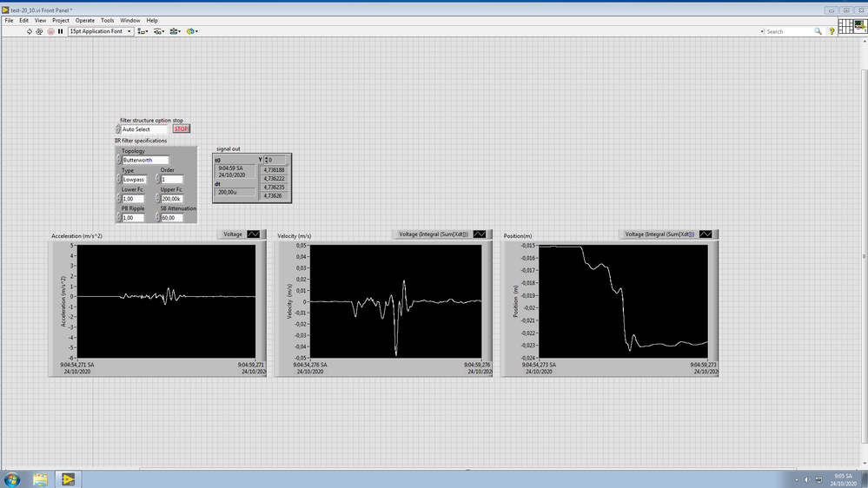Screen dimensions: 868x488
Task: Click the context help question mark icon
Action: [x=832, y=31]
